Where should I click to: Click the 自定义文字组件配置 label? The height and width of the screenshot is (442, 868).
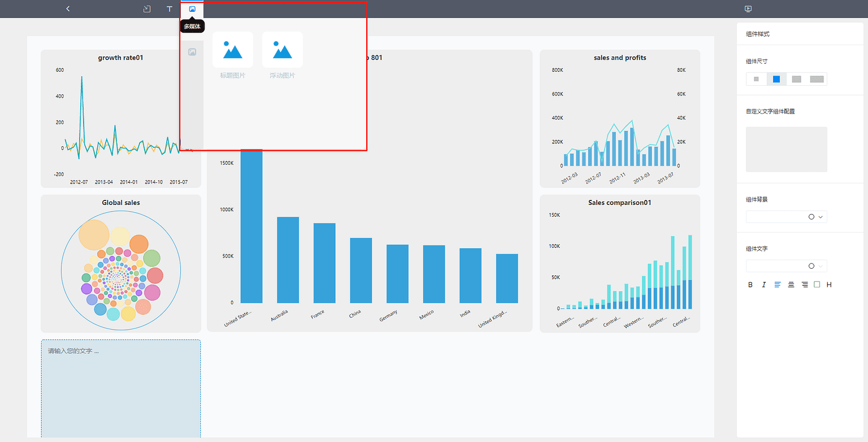770,111
